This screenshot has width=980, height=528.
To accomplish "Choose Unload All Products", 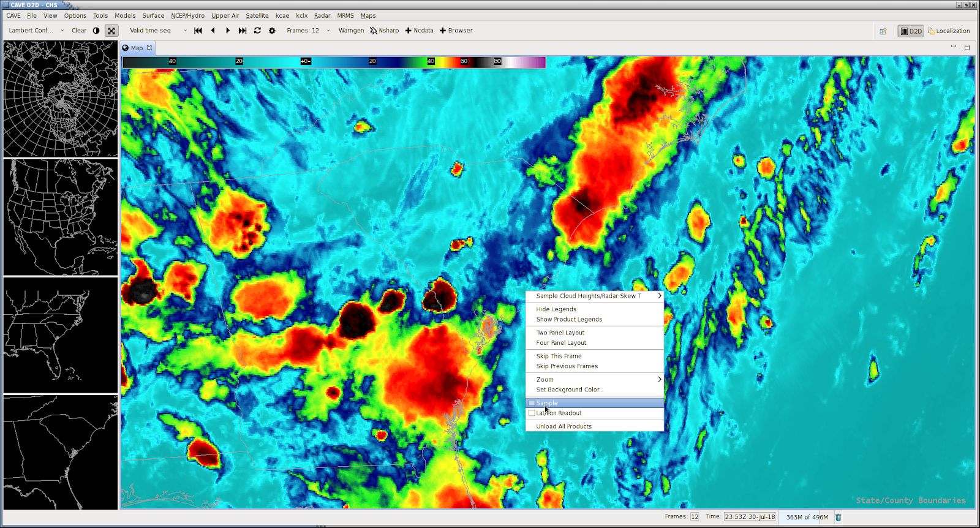I will [x=595, y=426].
